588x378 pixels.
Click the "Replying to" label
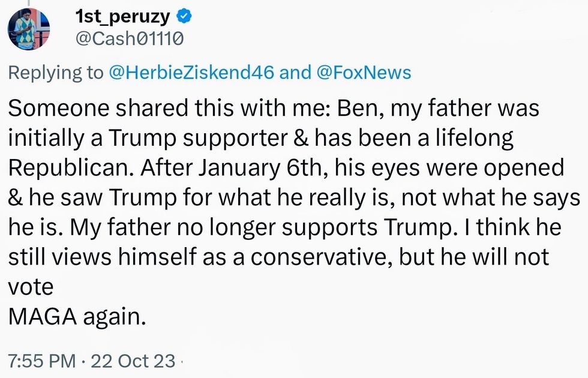(x=55, y=73)
